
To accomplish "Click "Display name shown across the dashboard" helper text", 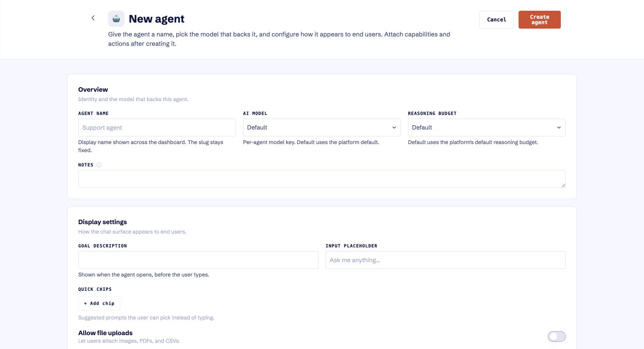I will [x=151, y=146].
